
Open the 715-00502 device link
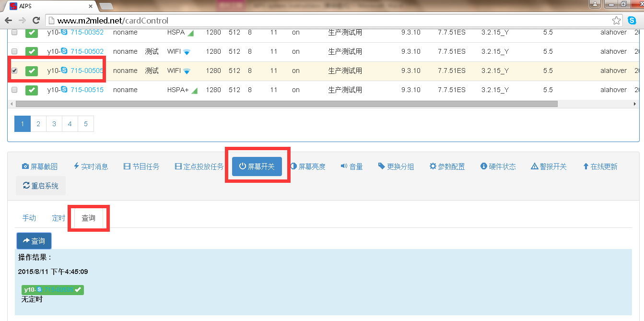pos(87,51)
